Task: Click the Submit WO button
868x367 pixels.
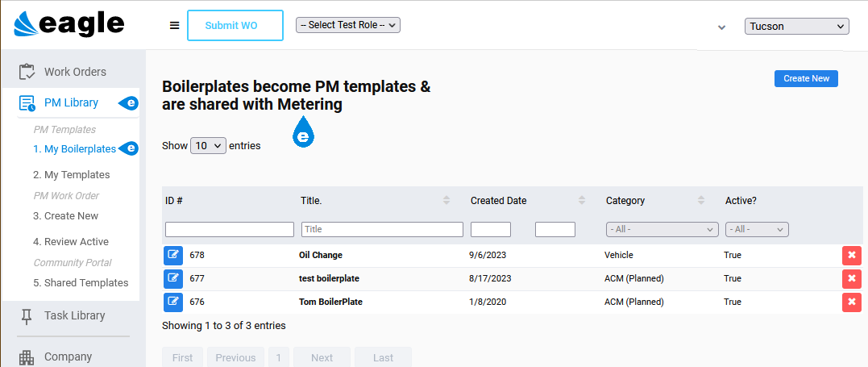Action: (235, 26)
